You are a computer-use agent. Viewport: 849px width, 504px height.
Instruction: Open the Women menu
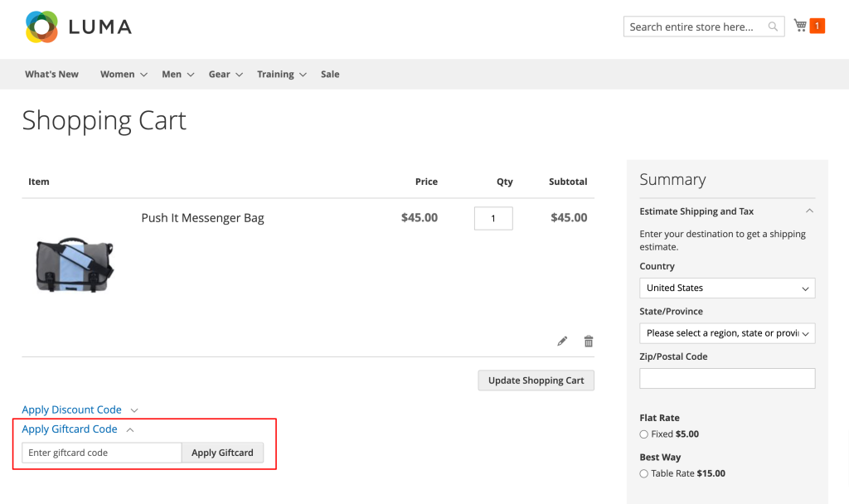click(x=123, y=75)
